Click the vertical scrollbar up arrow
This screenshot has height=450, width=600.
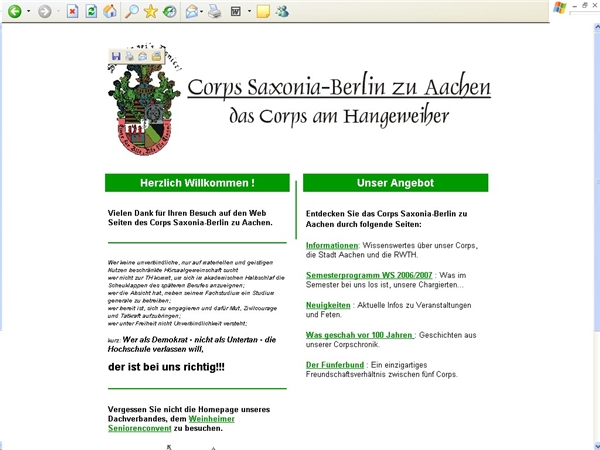click(597, 27)
